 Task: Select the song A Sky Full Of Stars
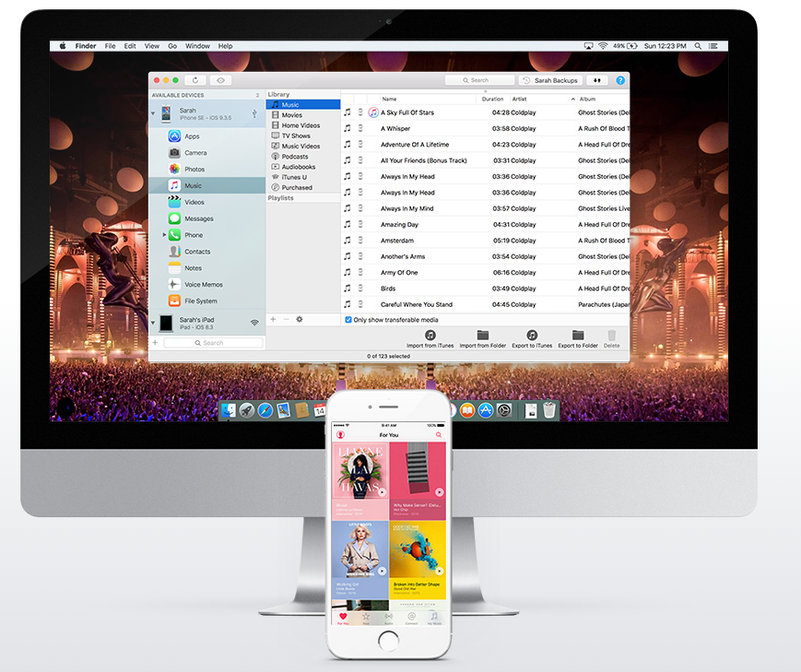pyautogui.click(x=485, y=112)
